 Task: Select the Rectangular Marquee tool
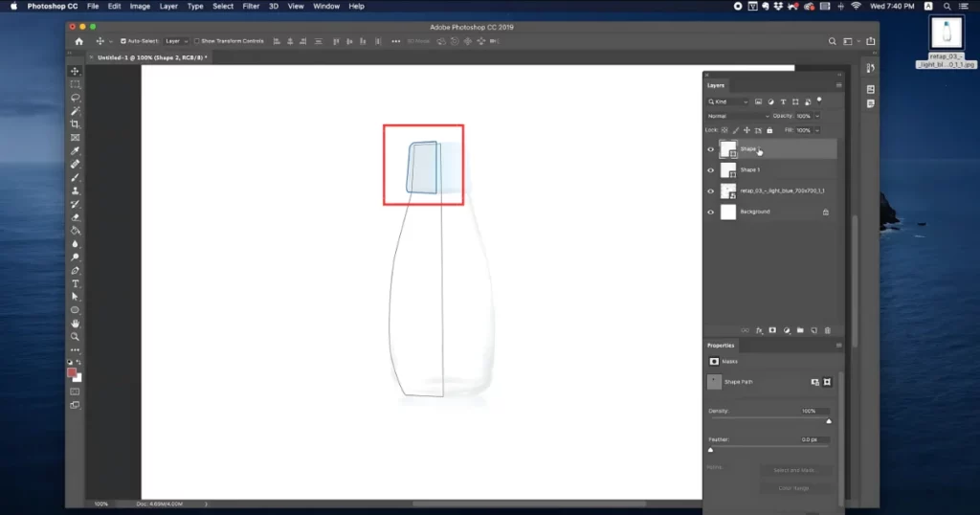click(x=75, y=84)
